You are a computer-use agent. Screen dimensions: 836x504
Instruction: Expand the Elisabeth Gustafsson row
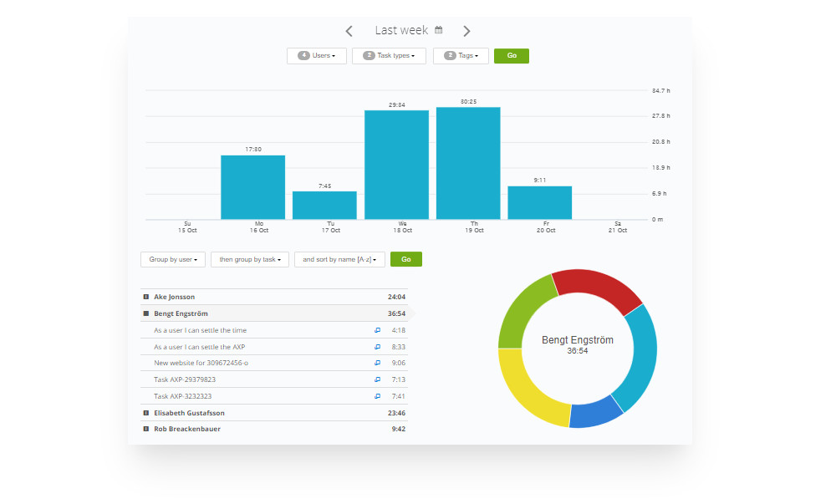tap(146, 412)
